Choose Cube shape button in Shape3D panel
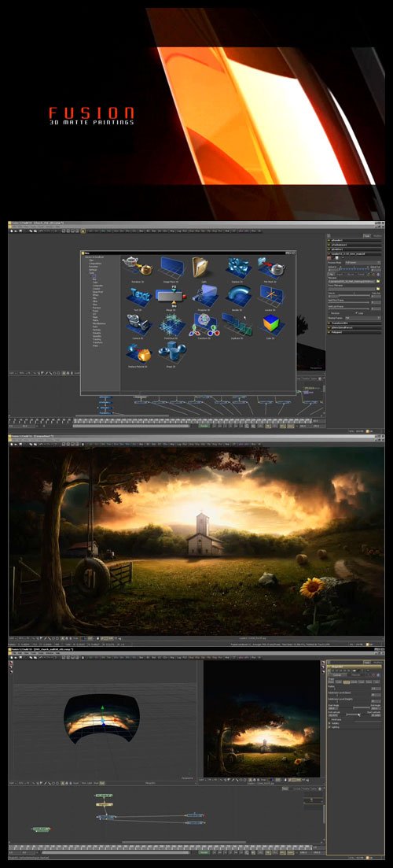 click(x=338, y=681)
